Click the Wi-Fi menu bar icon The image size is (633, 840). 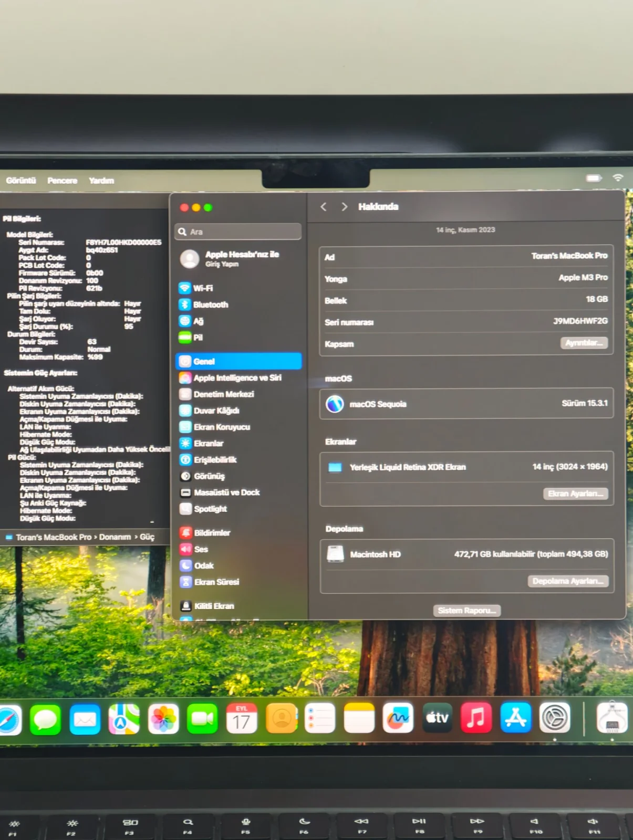click(x=618, y=178)
